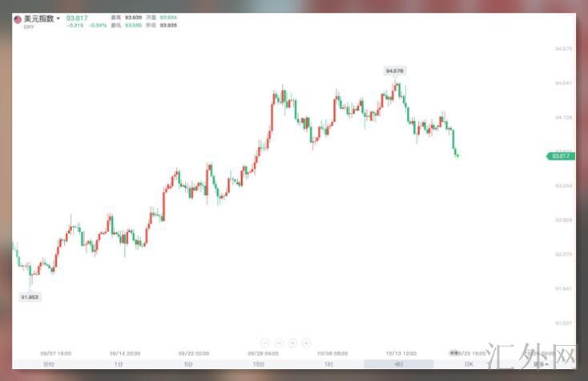
Task: Switch to the 15分 timeframe tab
Action: [259, 364]
